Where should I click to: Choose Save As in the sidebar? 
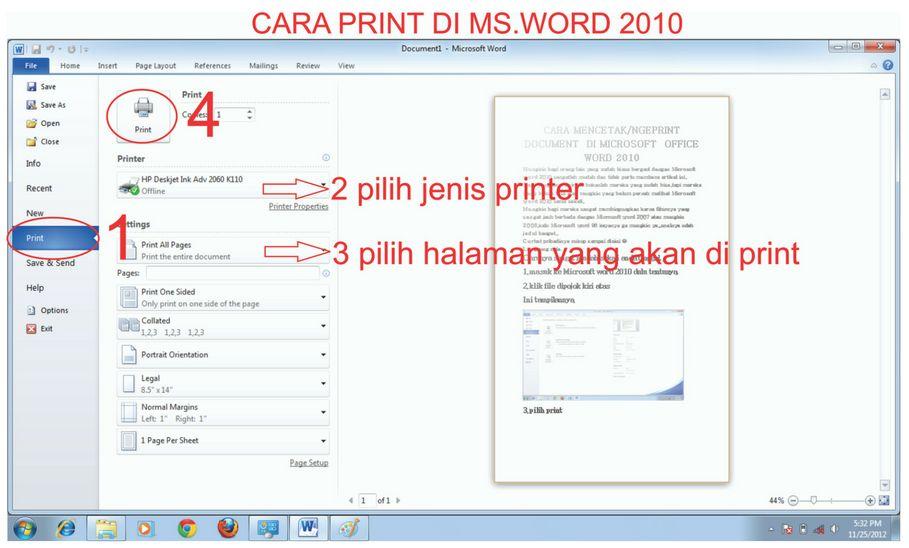point(46,105)
